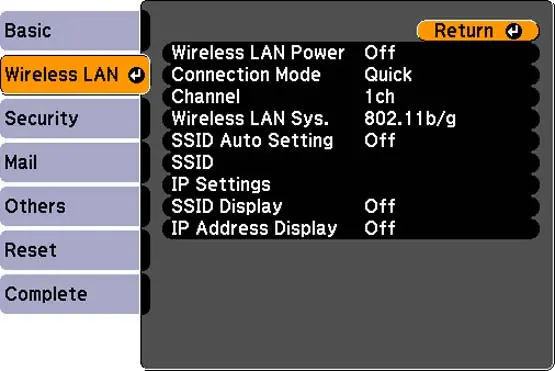Choose Complete to finish setup

70,294
